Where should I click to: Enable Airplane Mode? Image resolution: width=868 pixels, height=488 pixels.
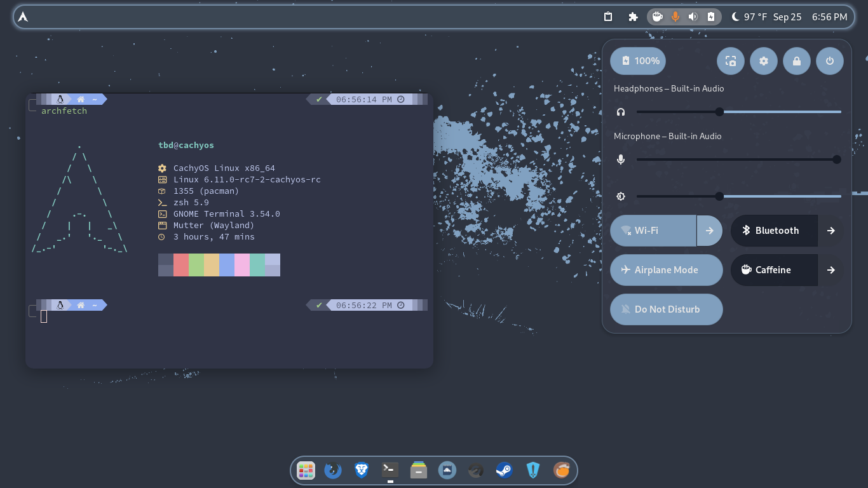point(666,270)
